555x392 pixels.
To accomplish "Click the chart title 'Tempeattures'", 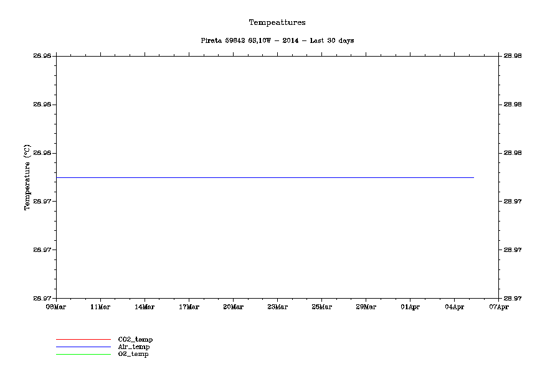I will [x=277, y=22].
